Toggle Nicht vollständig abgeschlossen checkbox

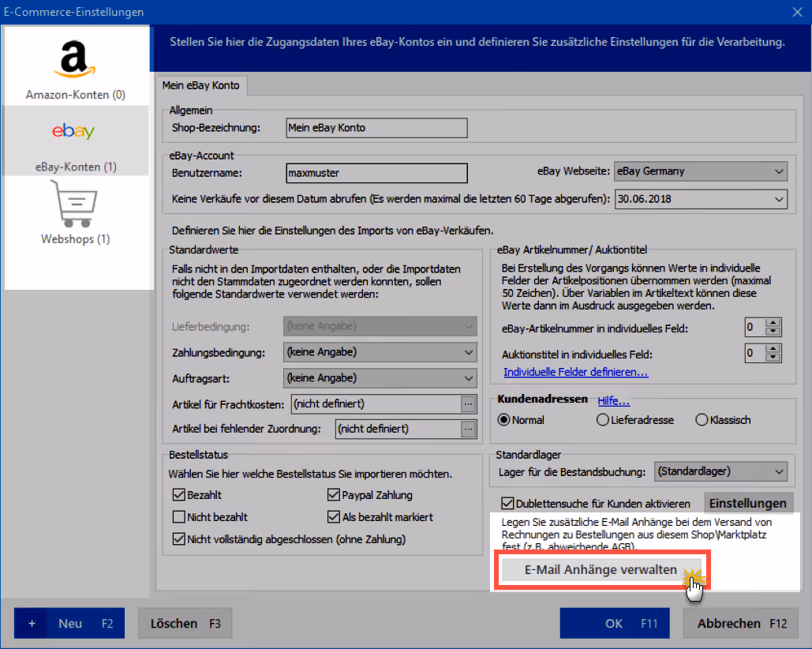coord(178,539)
